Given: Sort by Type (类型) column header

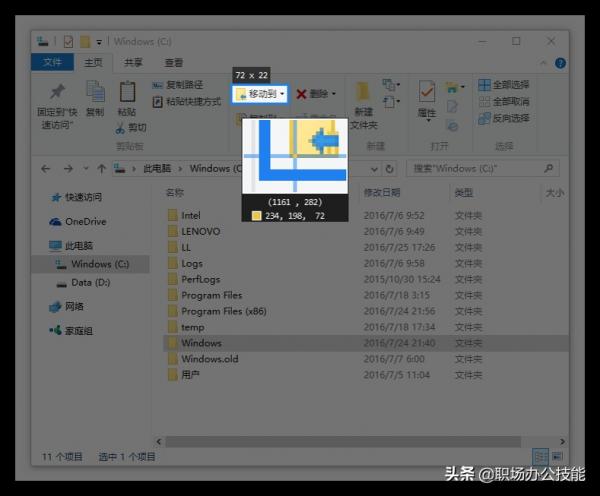Looking at the screenshot, I should coord(464,193).
